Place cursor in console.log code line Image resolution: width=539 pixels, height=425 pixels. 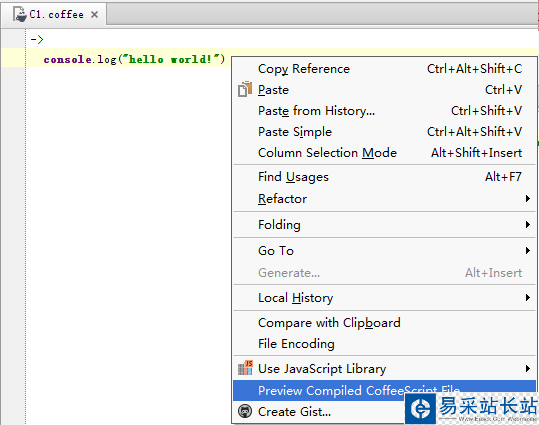(134, 59)
